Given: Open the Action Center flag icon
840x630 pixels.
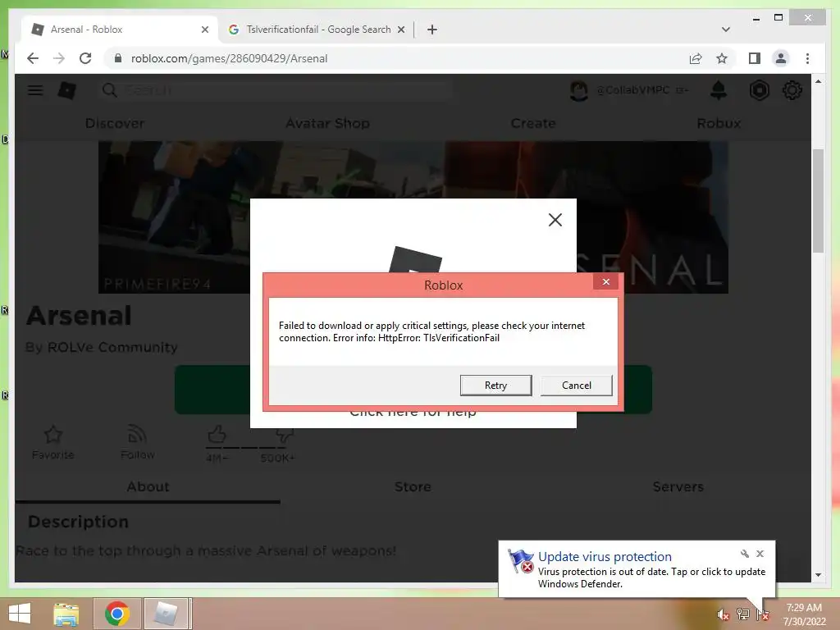Looking at the screenshot, I should coord(762,614).
